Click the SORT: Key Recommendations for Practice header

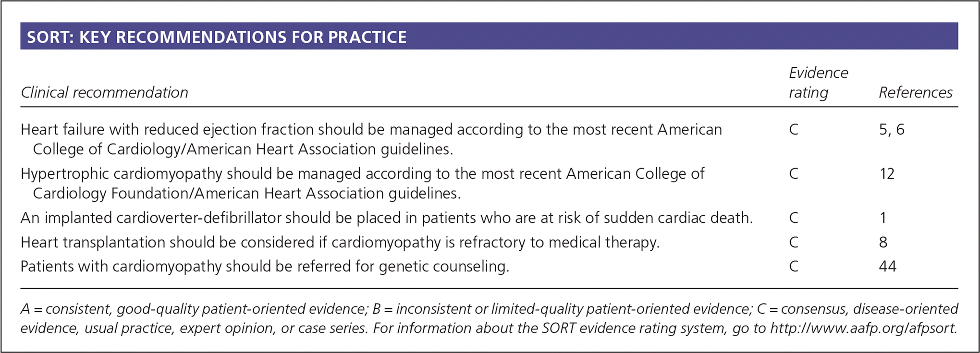click(x=217, y=37)
